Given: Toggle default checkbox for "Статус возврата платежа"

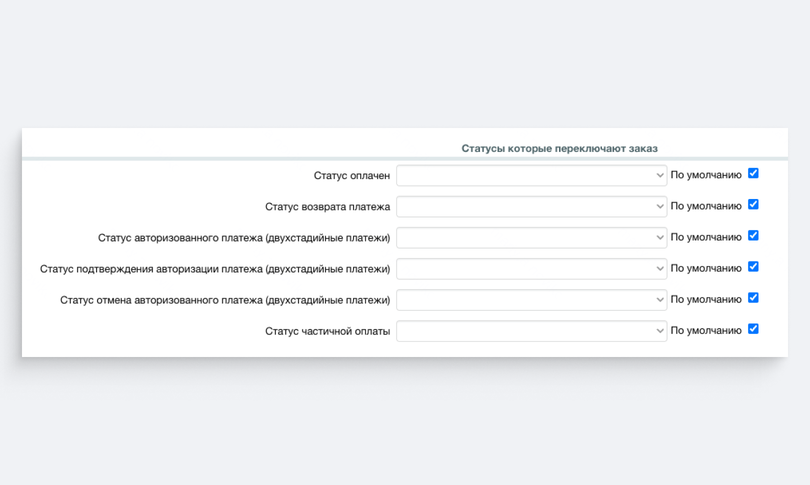Looking at the screenshot, I should [x=753, y=204].
